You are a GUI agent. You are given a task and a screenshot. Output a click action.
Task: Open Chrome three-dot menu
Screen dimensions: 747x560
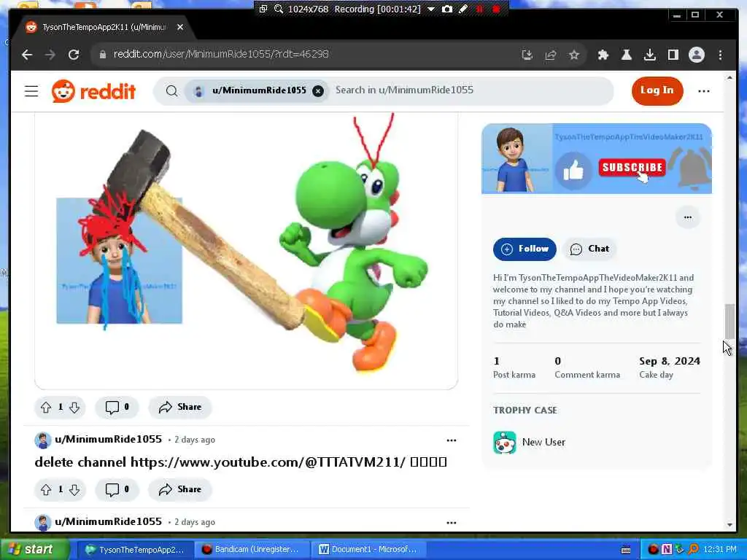click(720, 55)
